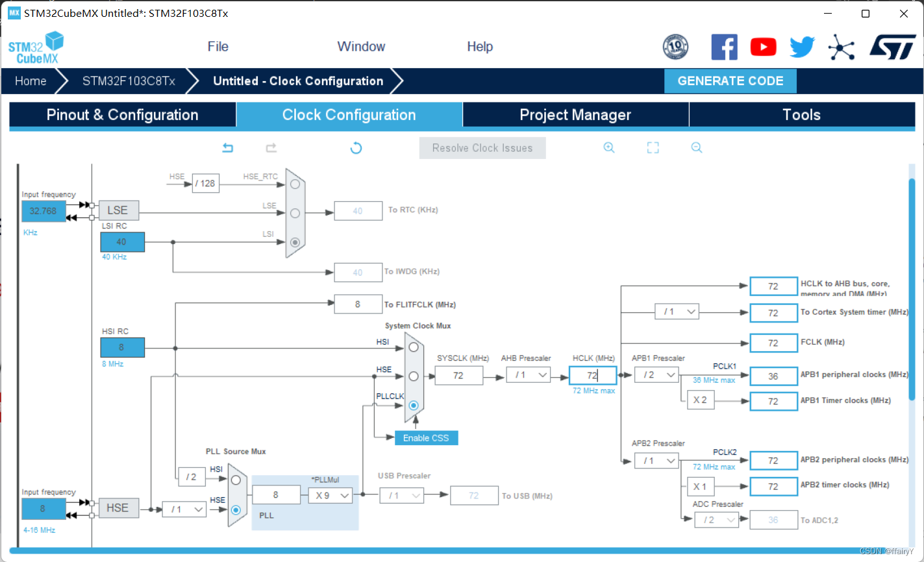Open the Facebook icon link
This screenshot has width=924, height=562.
(x=724, y=47)
